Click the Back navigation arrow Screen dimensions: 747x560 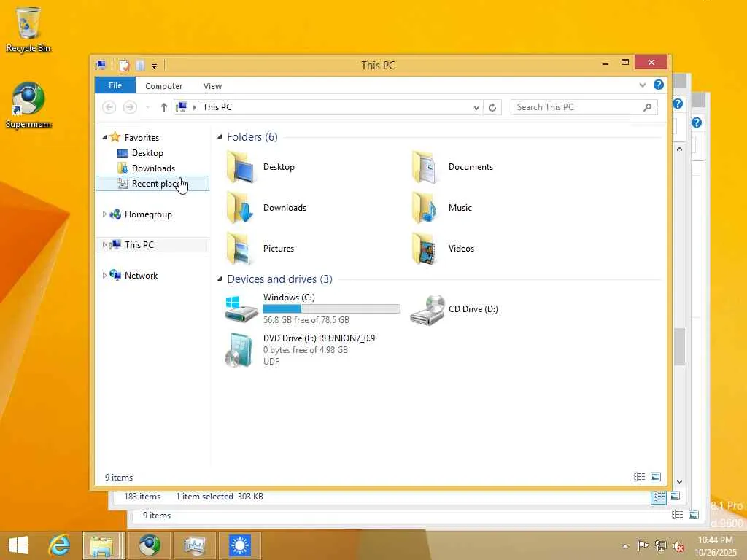click(x=109, y=107)
